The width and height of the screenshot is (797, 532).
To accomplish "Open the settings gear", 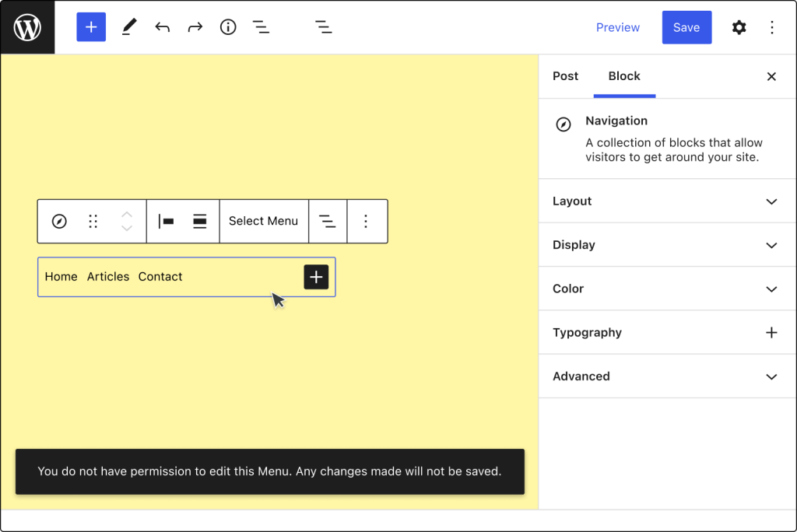I will pos(739,27).
